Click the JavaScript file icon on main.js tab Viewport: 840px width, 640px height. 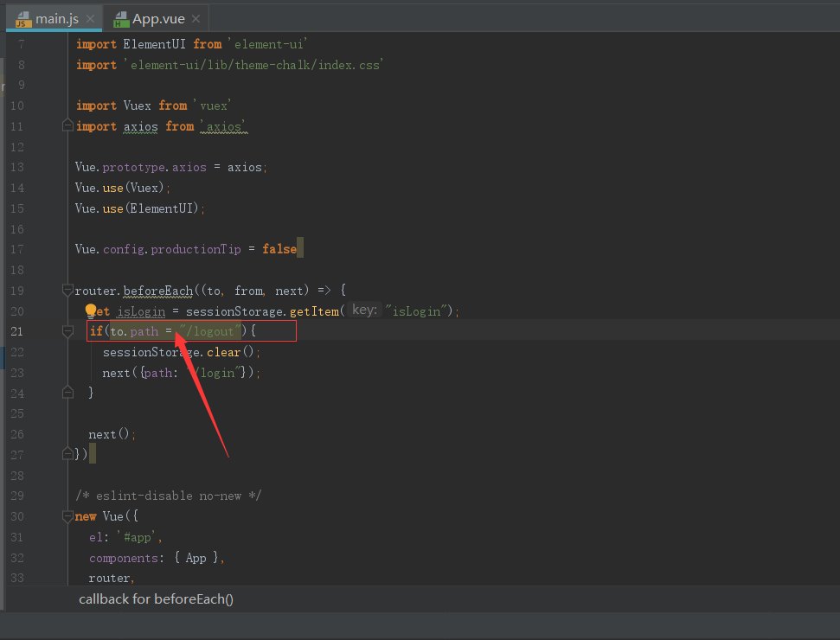point(22,17)
